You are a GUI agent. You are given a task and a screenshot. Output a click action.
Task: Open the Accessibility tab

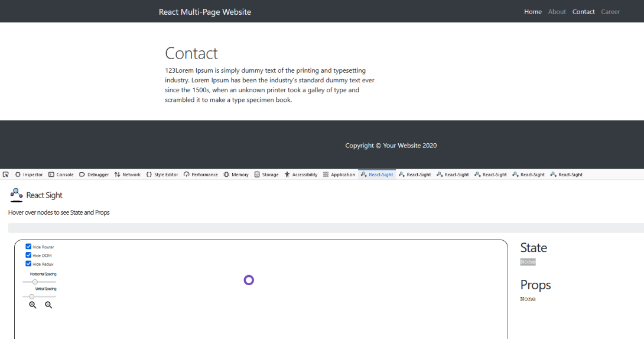tap(301, 175)
